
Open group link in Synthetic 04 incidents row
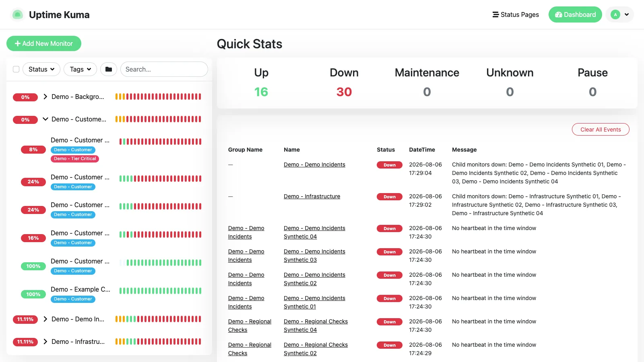click(x=246, y=232)
